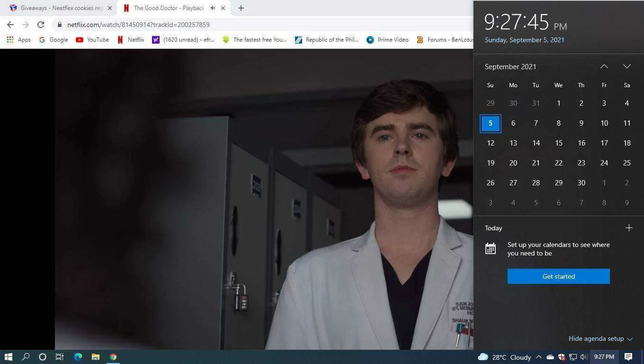Viewport: 644px width, 364px height.
Task: Open the 28°C Cloudy weather widget
Action: pyautogui.click(x=504, y=357)
